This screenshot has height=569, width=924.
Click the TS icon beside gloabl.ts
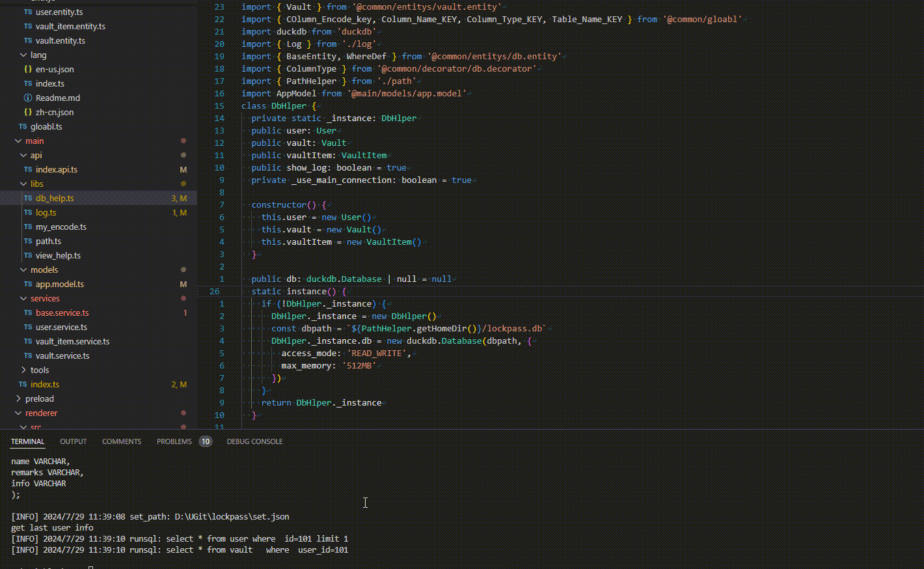23,127
